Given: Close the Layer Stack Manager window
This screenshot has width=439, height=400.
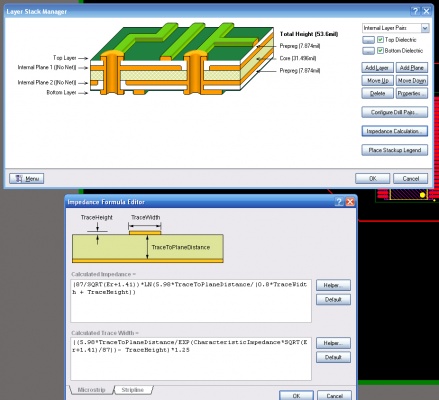Looking at the screenshot, I should point(426,11).
